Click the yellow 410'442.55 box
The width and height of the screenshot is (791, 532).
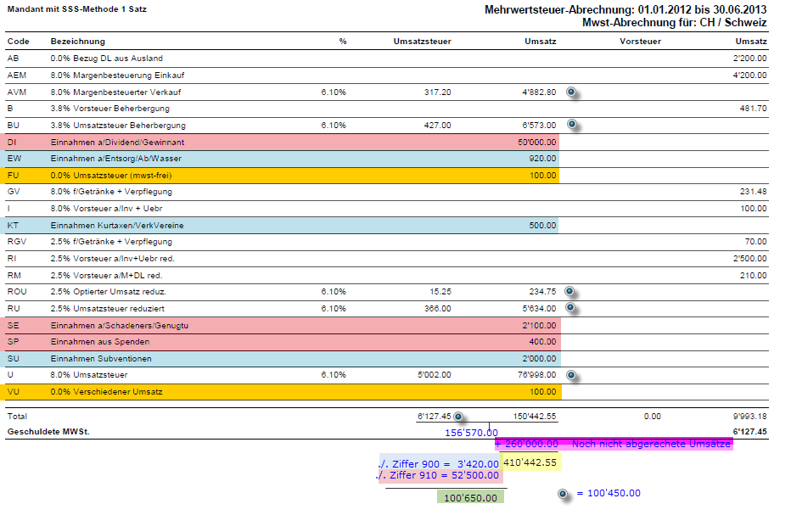tap(531, 462)
